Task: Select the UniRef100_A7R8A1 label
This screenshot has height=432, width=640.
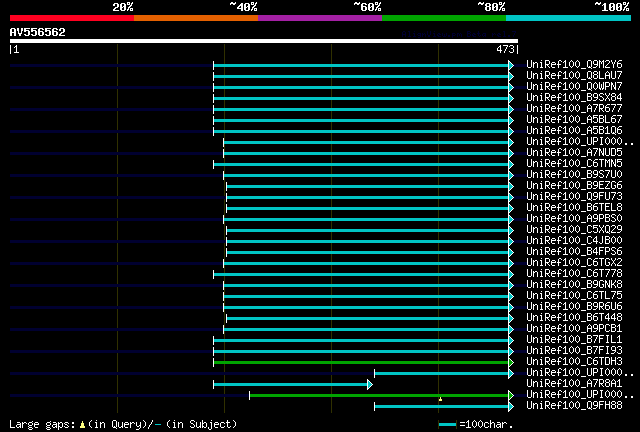Action: coord(574,384)
